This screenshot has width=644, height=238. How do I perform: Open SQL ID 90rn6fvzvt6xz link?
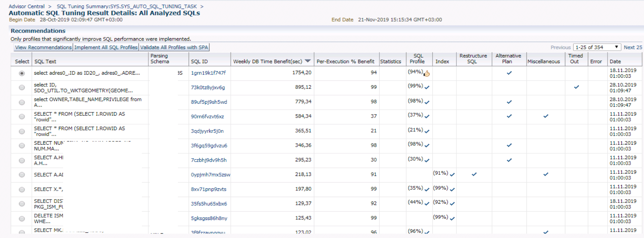207,117
